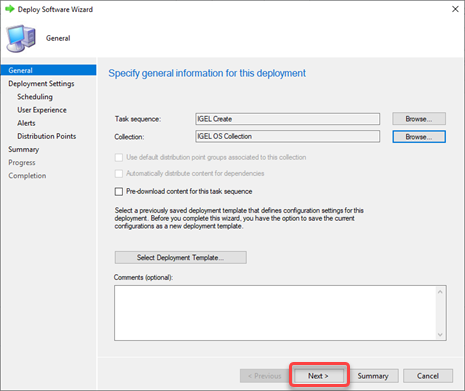The height and width of the screenshot is (391, 465).
Task: Open the Distribution Points step
Action: click(47, 136)
